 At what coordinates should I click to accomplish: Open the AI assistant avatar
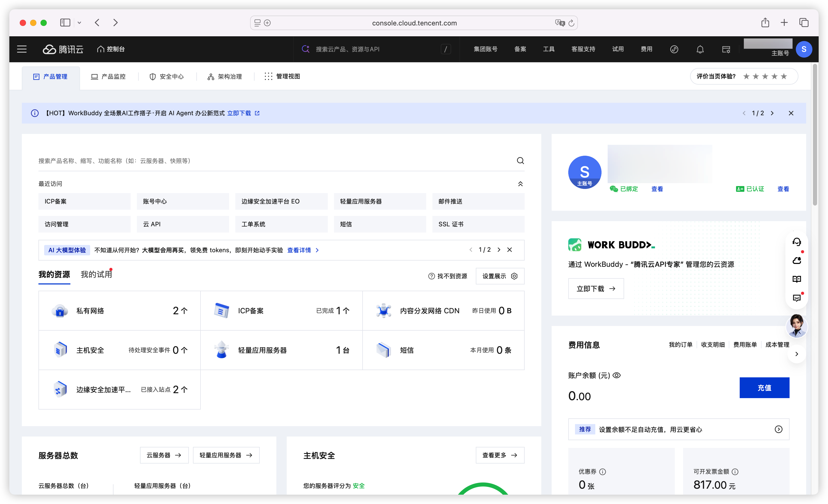click(796, 326)
